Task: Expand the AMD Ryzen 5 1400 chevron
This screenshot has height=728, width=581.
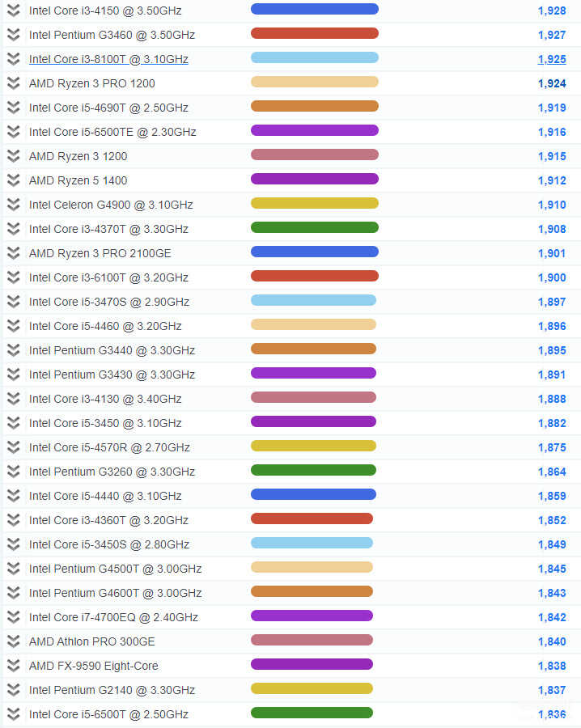Action: (x=14, y=180)
